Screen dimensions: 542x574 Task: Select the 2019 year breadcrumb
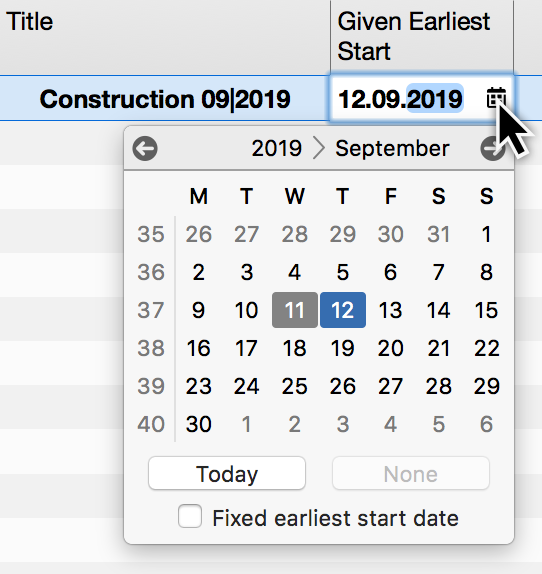point(277,149)
